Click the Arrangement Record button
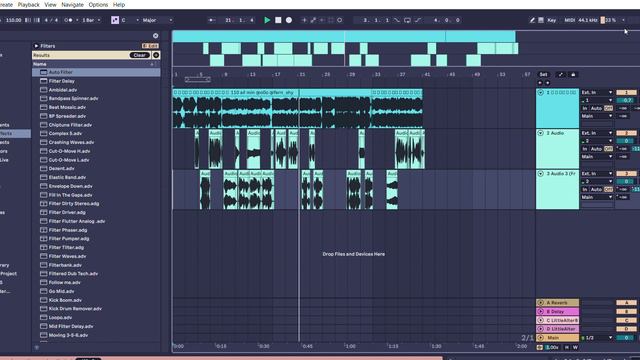640x360 pixels. pos(289,20)
